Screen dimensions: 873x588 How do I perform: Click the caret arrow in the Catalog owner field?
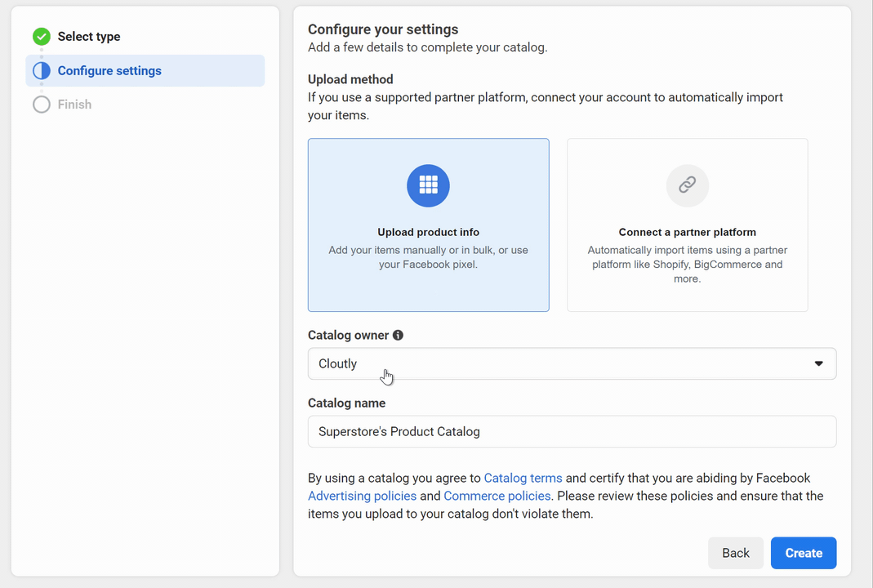coord(818,364)
